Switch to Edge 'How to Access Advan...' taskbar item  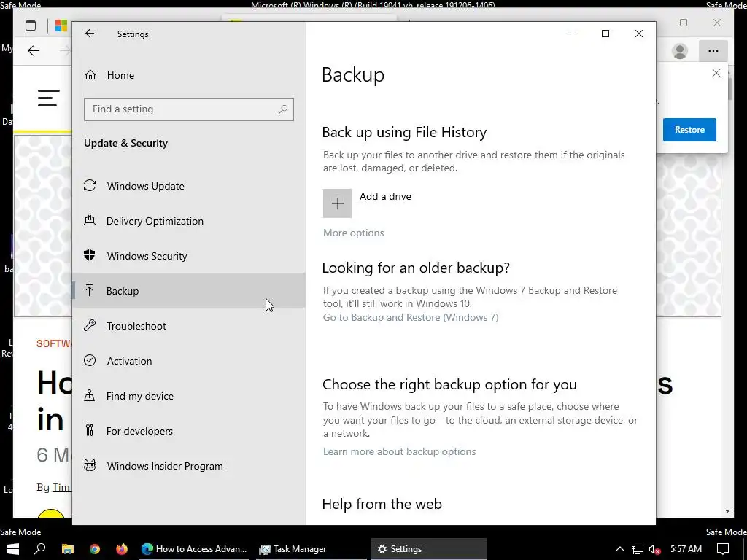point(194,548)
